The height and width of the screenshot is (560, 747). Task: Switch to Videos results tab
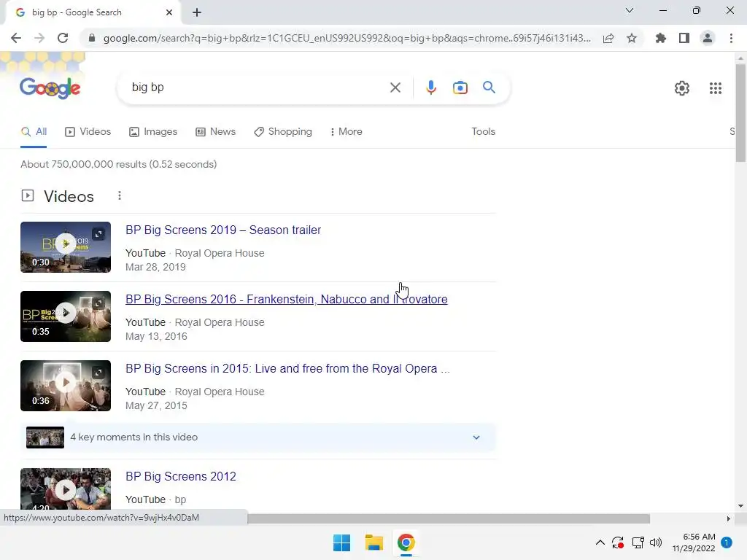pyautogui.click(x=88, y=132)
